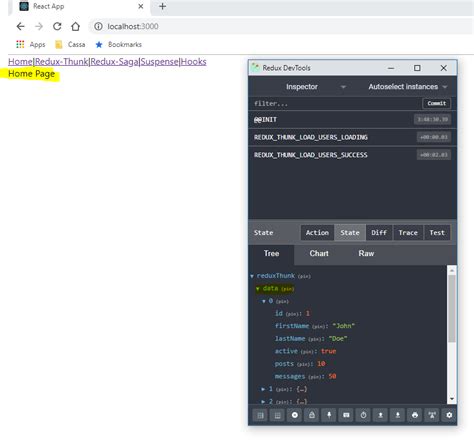The width and height of the screenshot is (474, 443).
Task: Open the Apps grid bookmark
Action: point(30,44)
